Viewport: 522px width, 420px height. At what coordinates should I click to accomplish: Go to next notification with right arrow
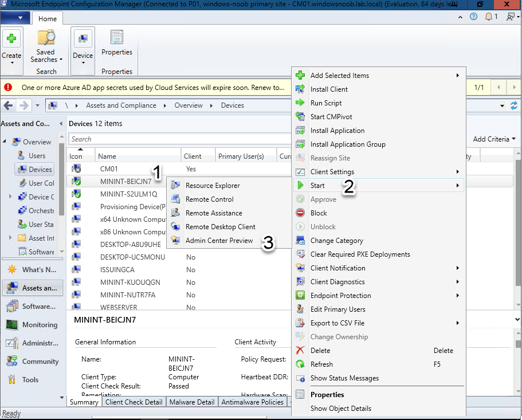point(515,87)
